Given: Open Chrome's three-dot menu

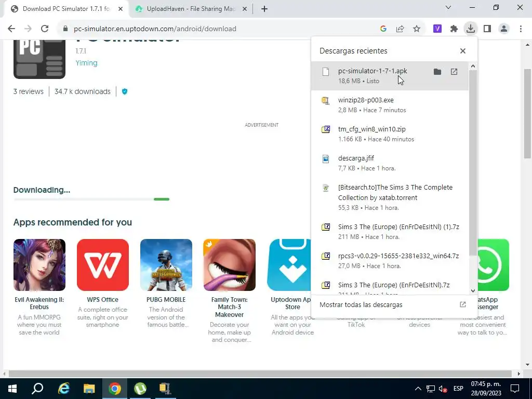Looking at the screenshot, I should coord(521,29).
